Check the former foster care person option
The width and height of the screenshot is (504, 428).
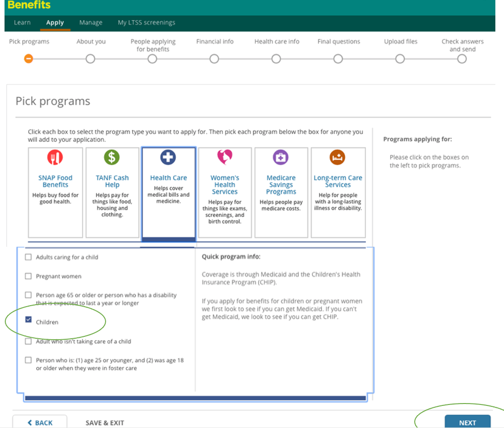[x=28, y=360]
